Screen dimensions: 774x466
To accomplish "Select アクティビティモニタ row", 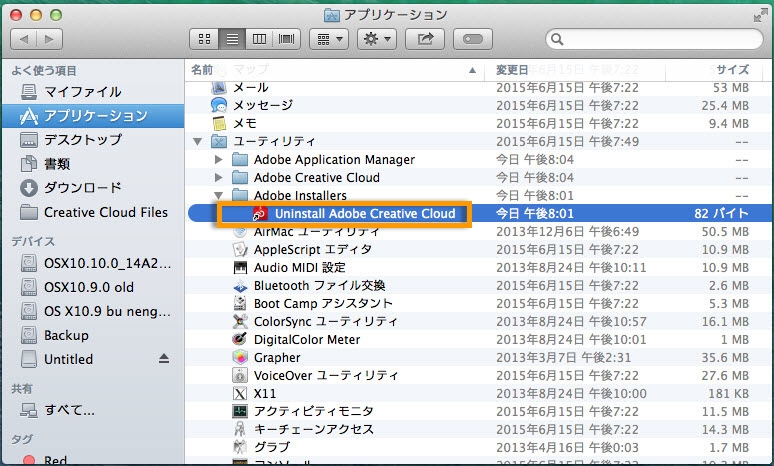I will pos(479,412).
